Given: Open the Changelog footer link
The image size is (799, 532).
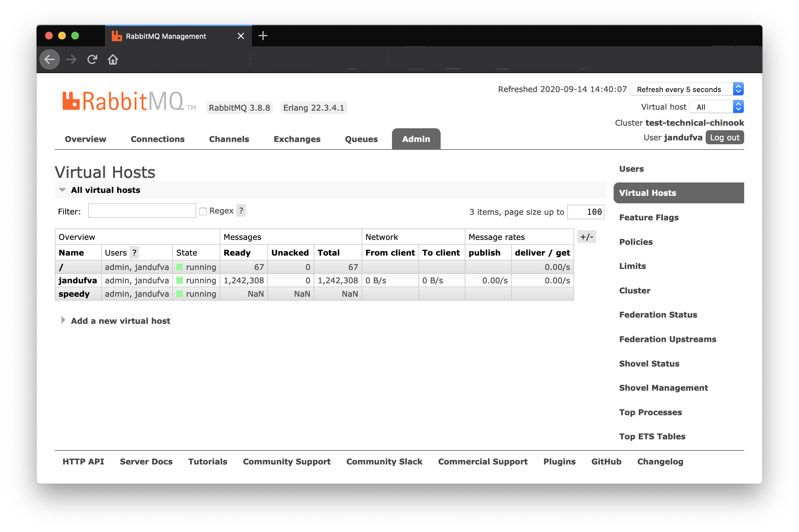Looking at the screenshot, I should [660, 462].
